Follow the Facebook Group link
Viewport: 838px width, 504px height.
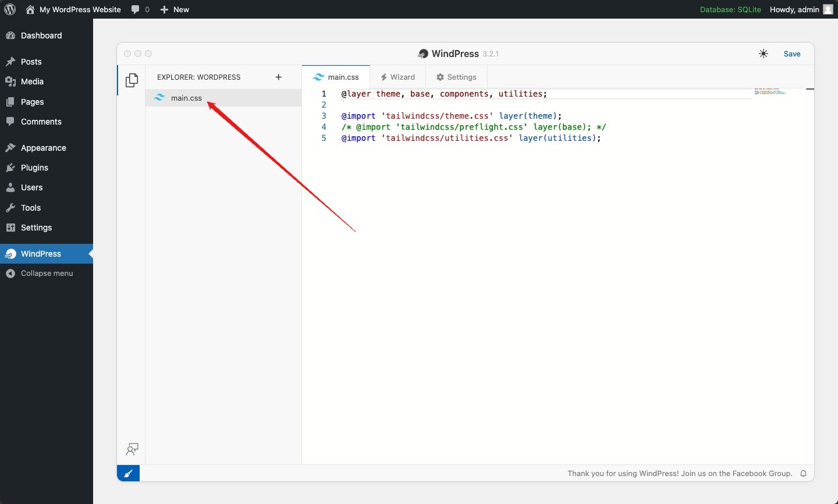coord(763,473)
